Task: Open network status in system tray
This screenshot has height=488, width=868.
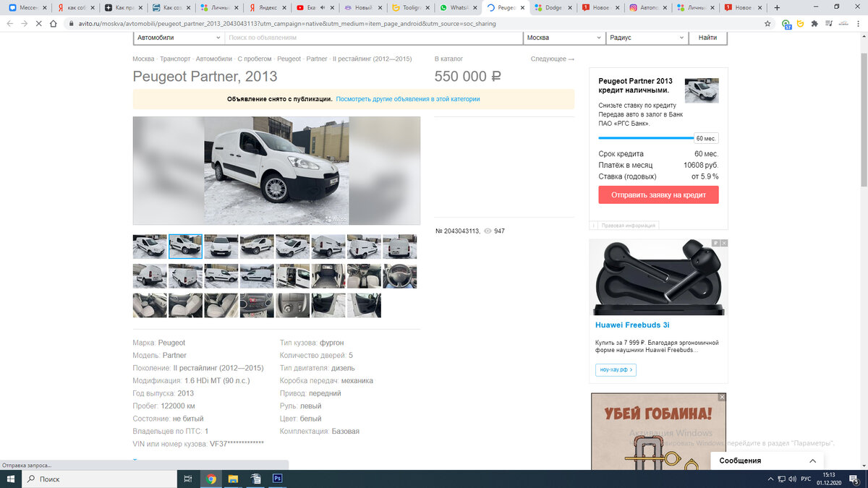Action: click(x=780, y=479)
